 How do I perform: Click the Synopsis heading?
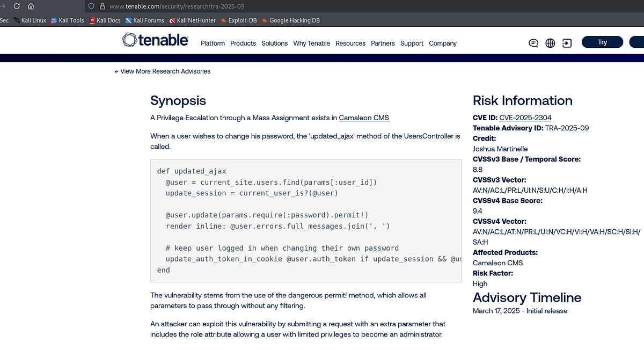click(178, 101)
